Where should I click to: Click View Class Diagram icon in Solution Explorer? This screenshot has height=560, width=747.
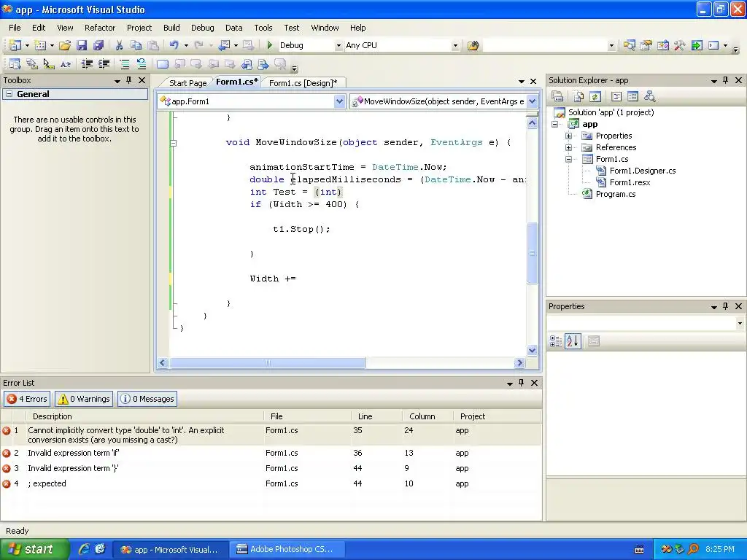pos(649,97)
